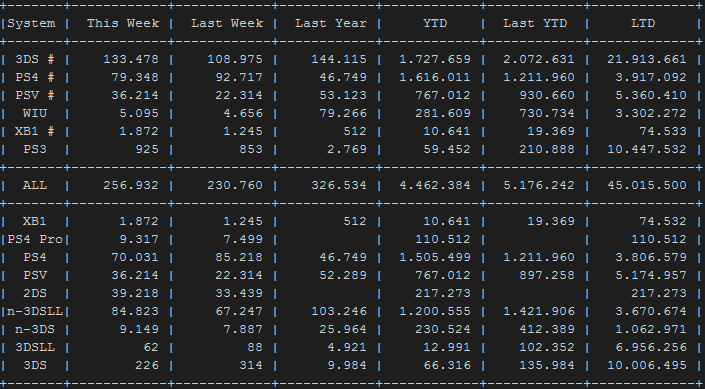This screenshot has height=389, width=705.
Task: Select the 3DS # row label
Action: click(35, 59)
